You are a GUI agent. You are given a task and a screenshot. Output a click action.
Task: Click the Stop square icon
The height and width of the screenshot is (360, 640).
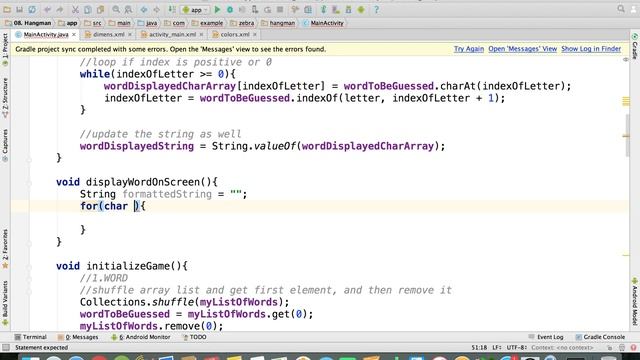(280, 9)
